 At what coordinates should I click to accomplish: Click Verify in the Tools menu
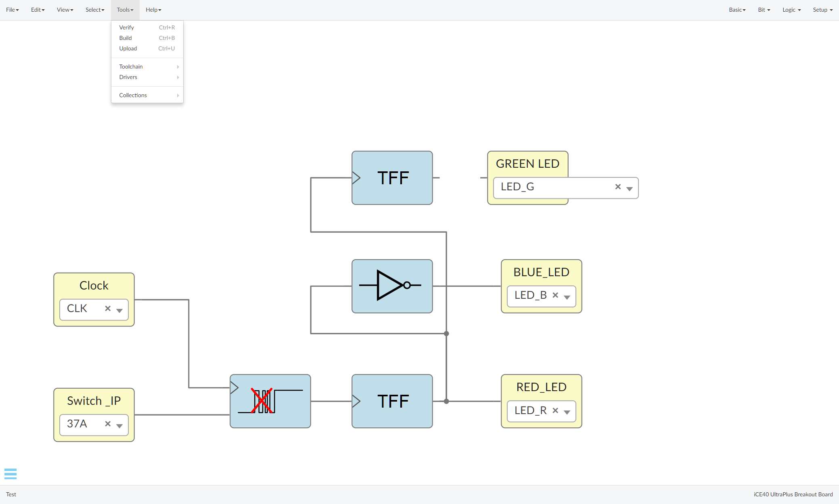(126, 27)
